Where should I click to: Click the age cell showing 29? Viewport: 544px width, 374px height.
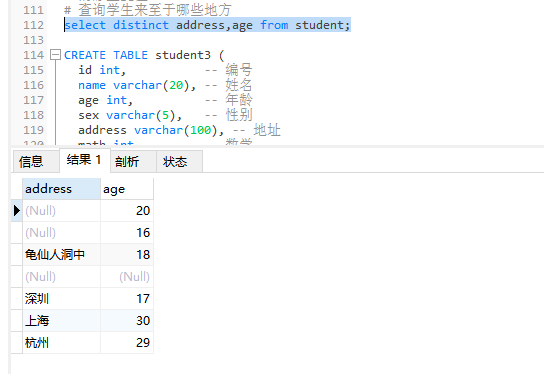coord(127,343)
